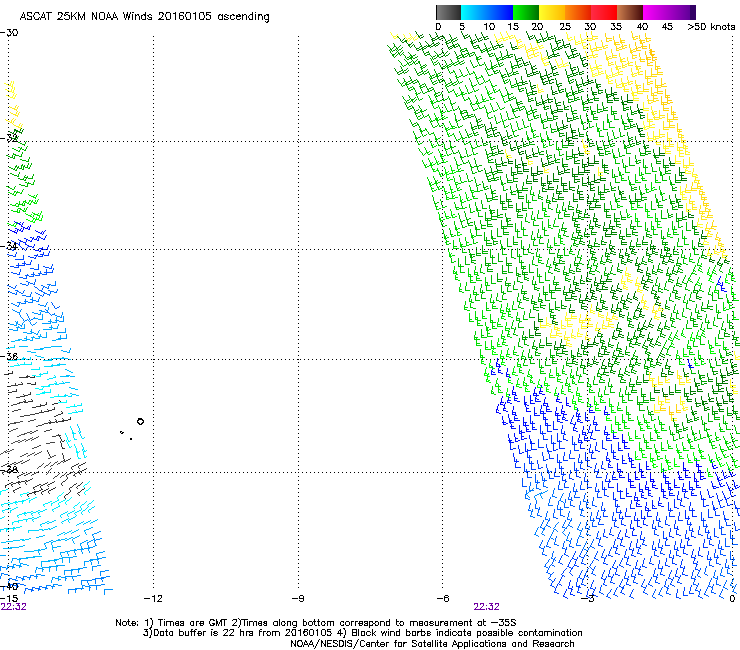Choose the magenta 40–45 knots legend swatch
The width and height of the screenshot is (740, 650).
656,12
